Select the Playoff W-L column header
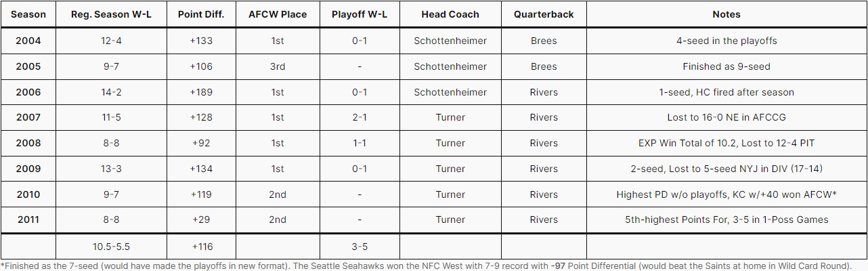This screenshot has height=271, width=868. (x=359, y=14)
